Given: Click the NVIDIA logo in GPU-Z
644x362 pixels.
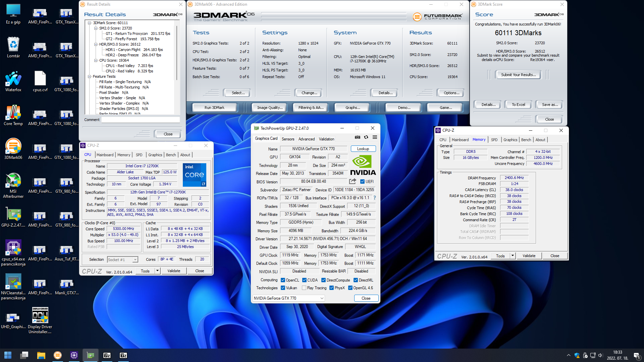Looking at the screenshot, I should (x=363, y=165).
